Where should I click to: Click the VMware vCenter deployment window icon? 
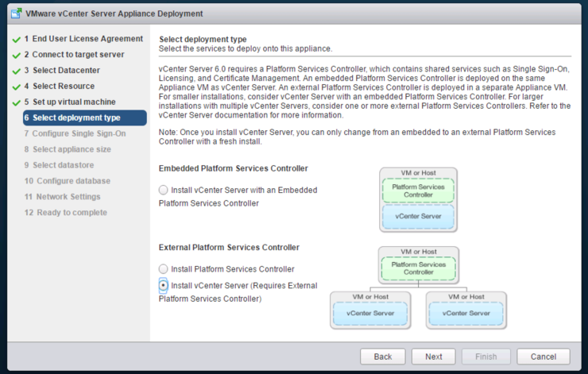click(17, 13)
